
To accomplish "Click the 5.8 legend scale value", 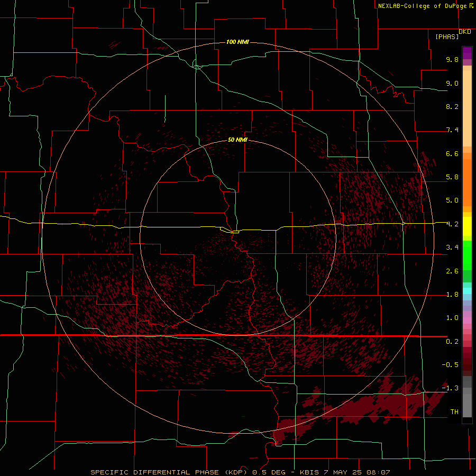I will (x=452, y=177).
